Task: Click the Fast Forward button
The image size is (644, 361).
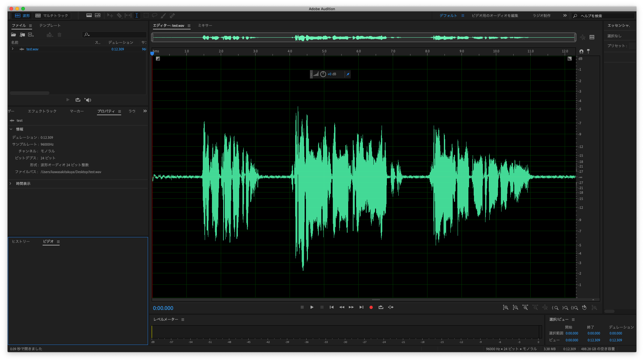Action: point(351,307)
